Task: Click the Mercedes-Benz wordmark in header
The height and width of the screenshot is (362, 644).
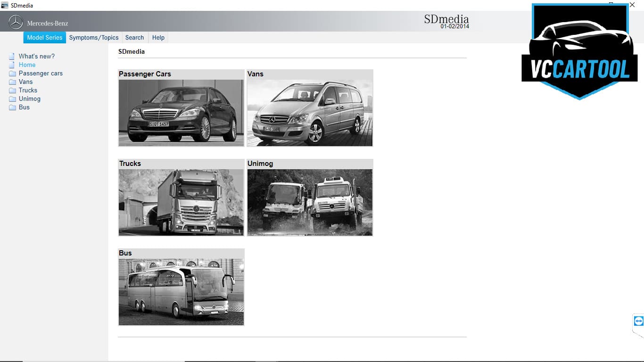Action: 48,24
